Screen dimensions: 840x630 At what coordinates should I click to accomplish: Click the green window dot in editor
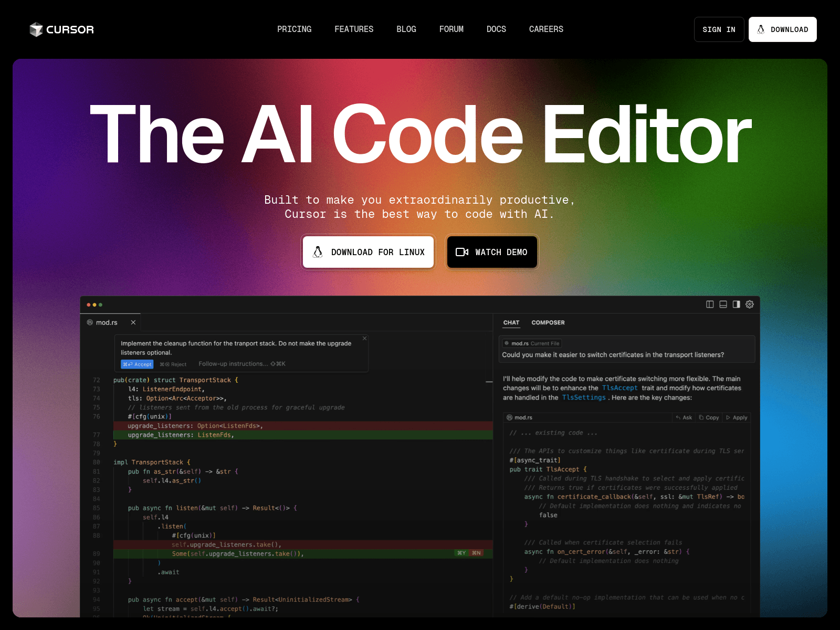(x=100, y=304)
